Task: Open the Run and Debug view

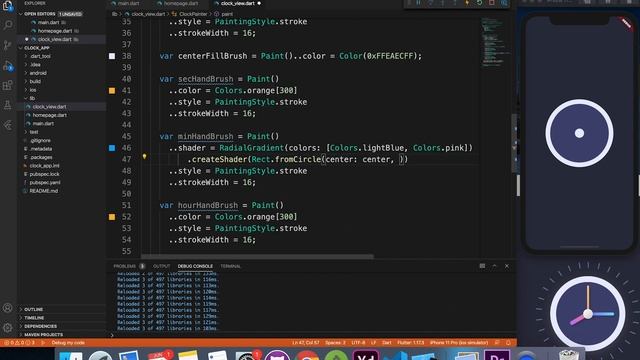Action: (8, 65)
